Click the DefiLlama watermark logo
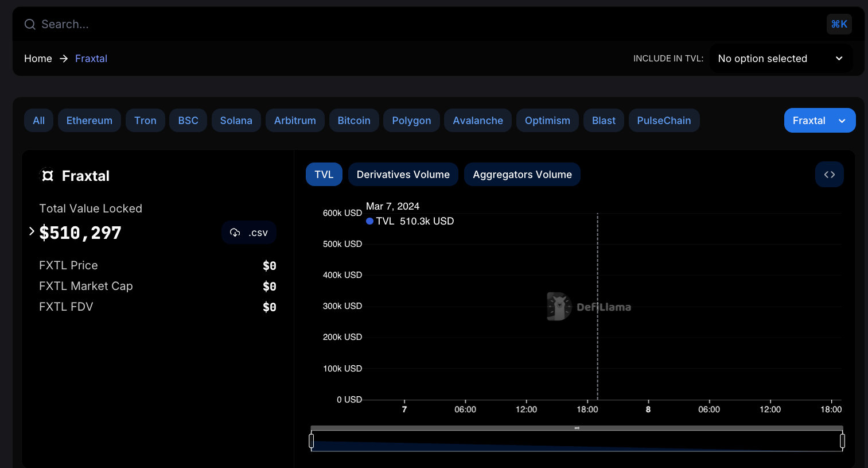 click(x=559, y=307)
